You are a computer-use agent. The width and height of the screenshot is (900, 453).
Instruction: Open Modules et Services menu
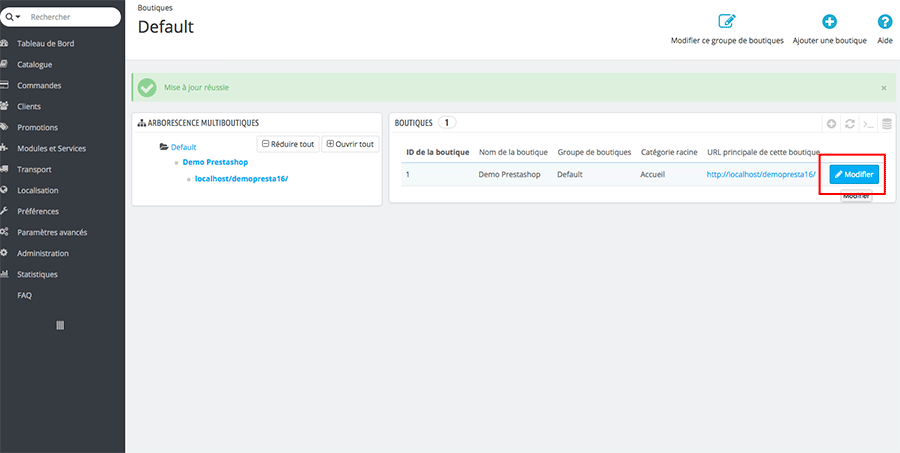(x=51, y=149)
